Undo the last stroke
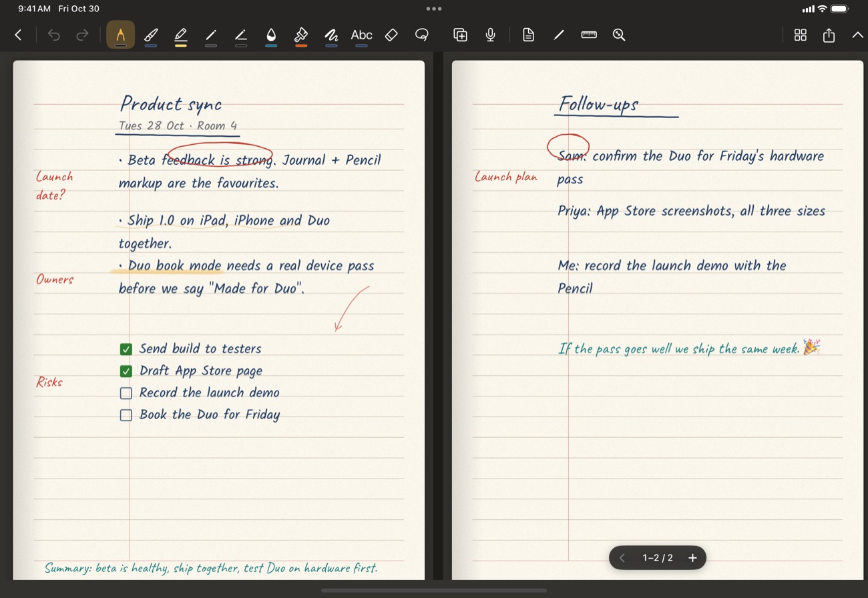 (54, 35)
